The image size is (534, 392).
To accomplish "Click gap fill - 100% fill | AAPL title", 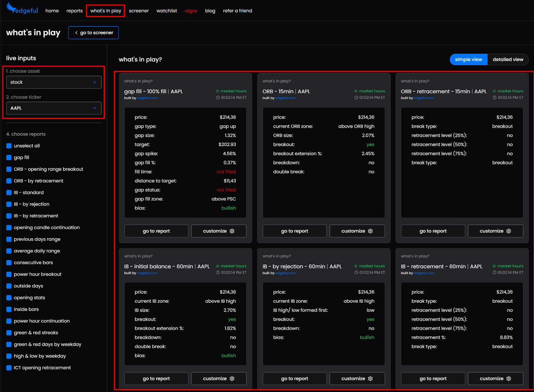I will [154, 92].
